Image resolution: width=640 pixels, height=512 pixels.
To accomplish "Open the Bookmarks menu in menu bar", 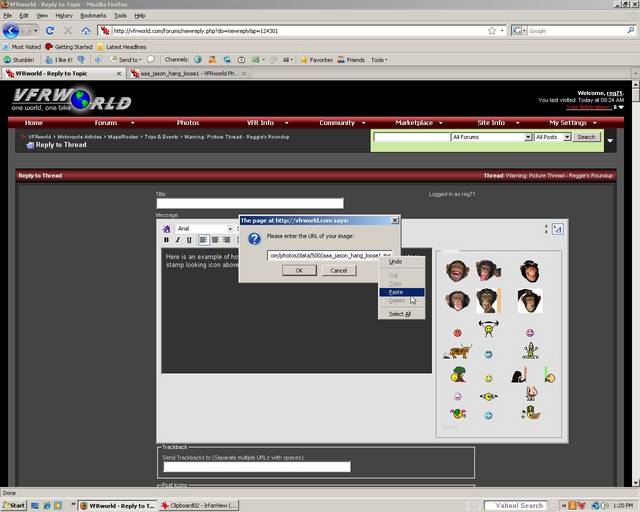I will click(93, 16).
